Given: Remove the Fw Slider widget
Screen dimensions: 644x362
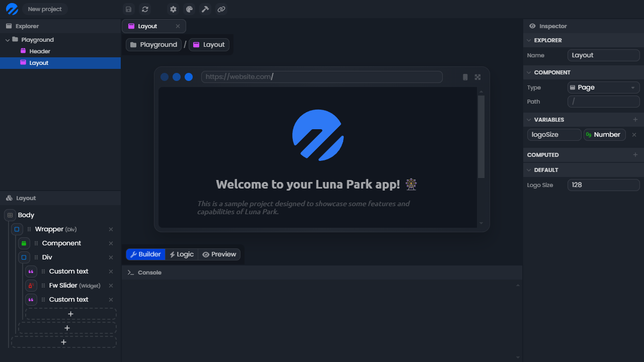Looking at the screenshot, I should [x=111, y=286].
